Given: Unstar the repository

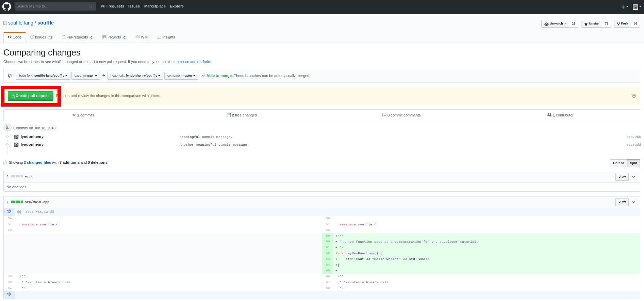Looking at the screenshot, I should [x=592, y=23].
